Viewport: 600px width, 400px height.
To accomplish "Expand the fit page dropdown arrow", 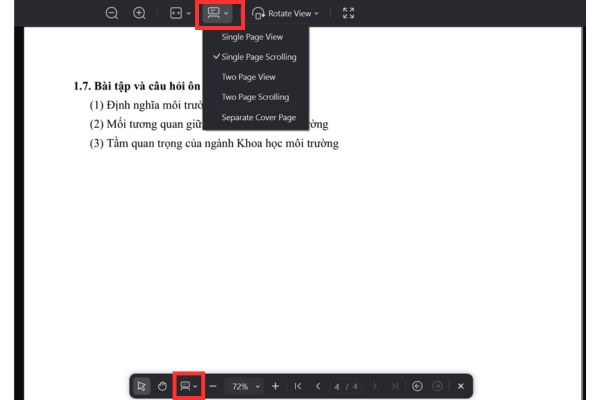I will 189,13.
